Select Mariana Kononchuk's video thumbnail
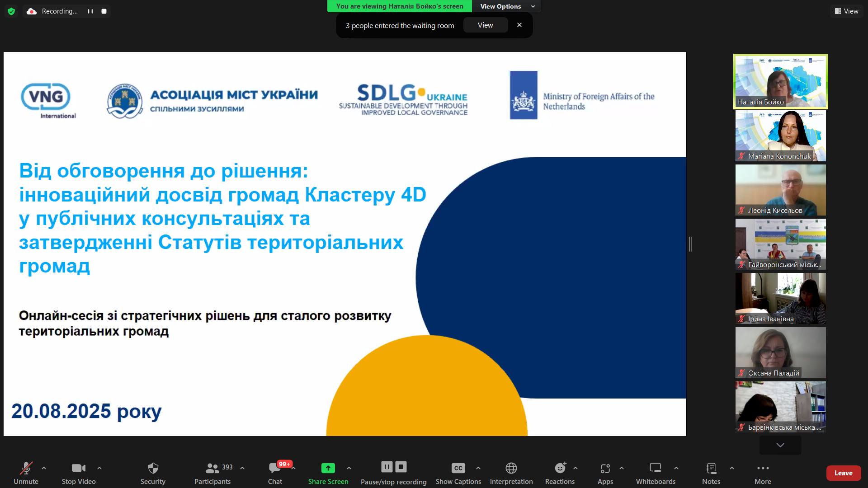868x488 pixels. pyautogui.click(x=780, y=136)
